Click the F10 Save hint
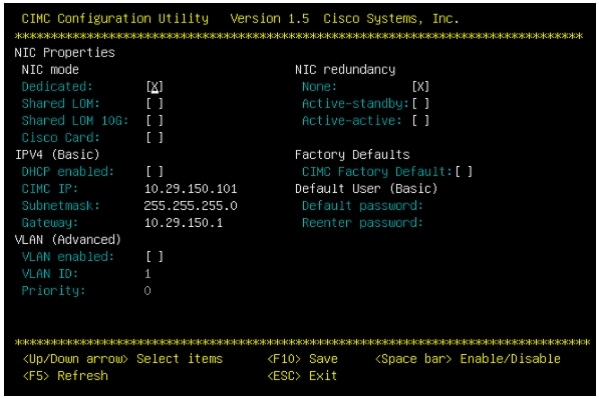This screenshot has height=399, width=599. click(302, 358)
